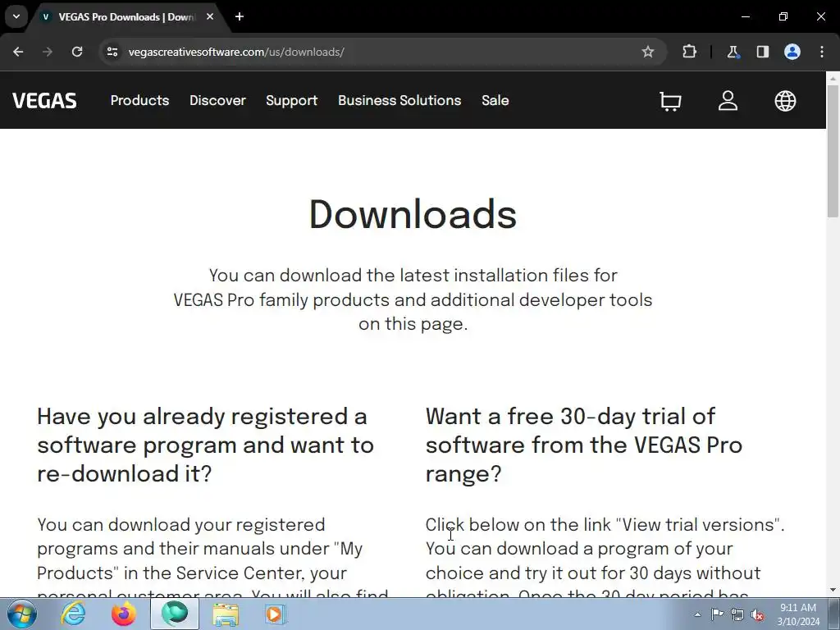Image resolution: width=840 pixels, height=630 pixels.
Task: Open the Discover menu
Action: click(x=217, y=100)
